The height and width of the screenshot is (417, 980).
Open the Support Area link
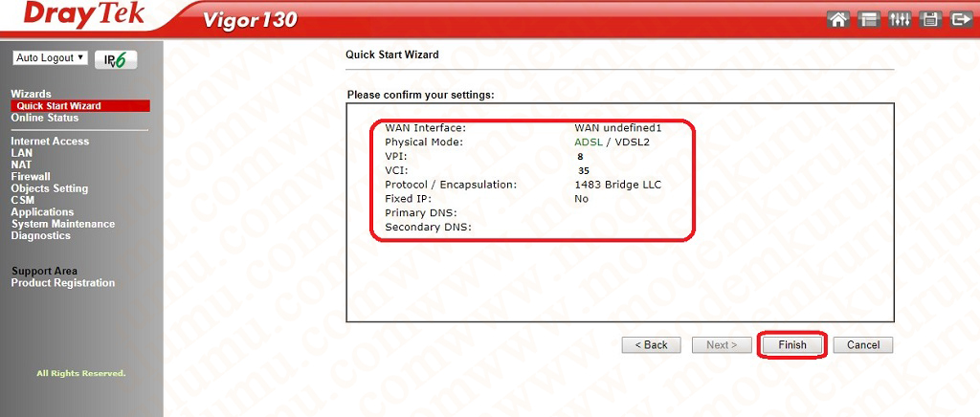click(x=44, y=272)
